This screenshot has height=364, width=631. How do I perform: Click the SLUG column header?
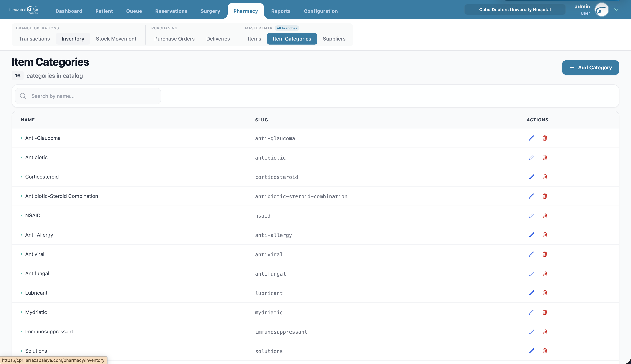coord(261,120)
